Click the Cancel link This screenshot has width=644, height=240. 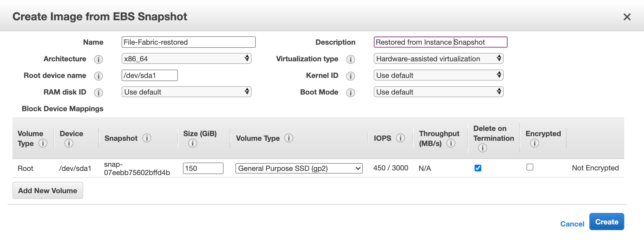tap(572, 224)
